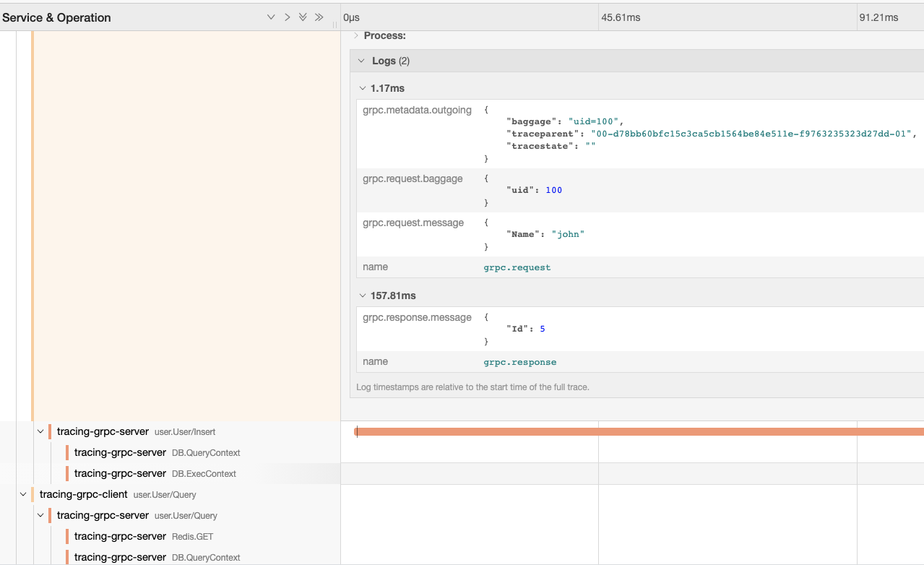Collapse the 1.17ms log entry
924x565 pixels.
tap(387, 88)
